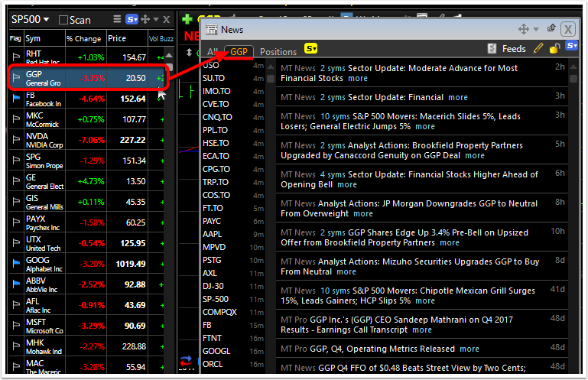Open more link for Sector Update: Financial
The height and width of the screenshot is (380, 588).
[x=458, y=97]
